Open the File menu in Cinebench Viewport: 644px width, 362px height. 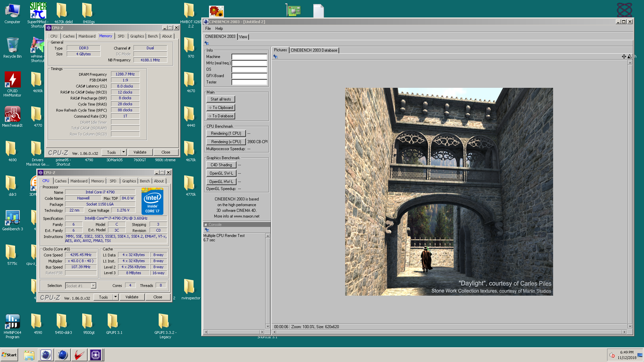pyautogui.click(x=208, y=28)
